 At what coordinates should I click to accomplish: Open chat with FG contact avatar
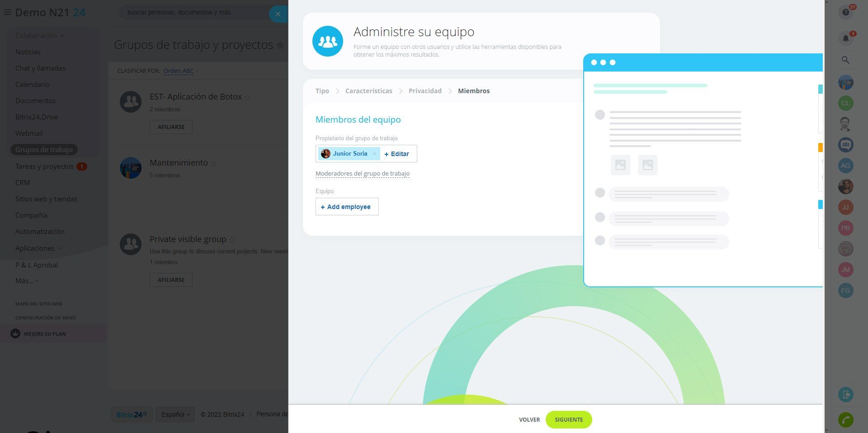[845, 290]
